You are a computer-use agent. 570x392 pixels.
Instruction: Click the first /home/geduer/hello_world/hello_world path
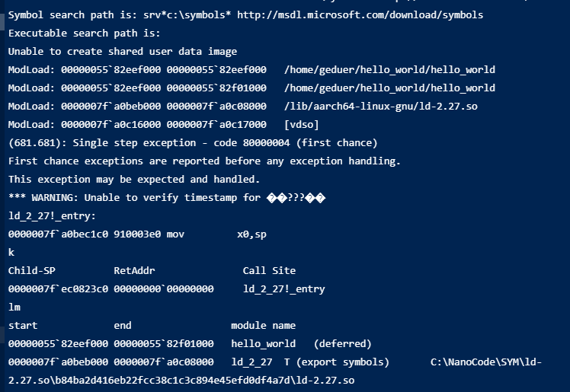[x=389, y=70]
